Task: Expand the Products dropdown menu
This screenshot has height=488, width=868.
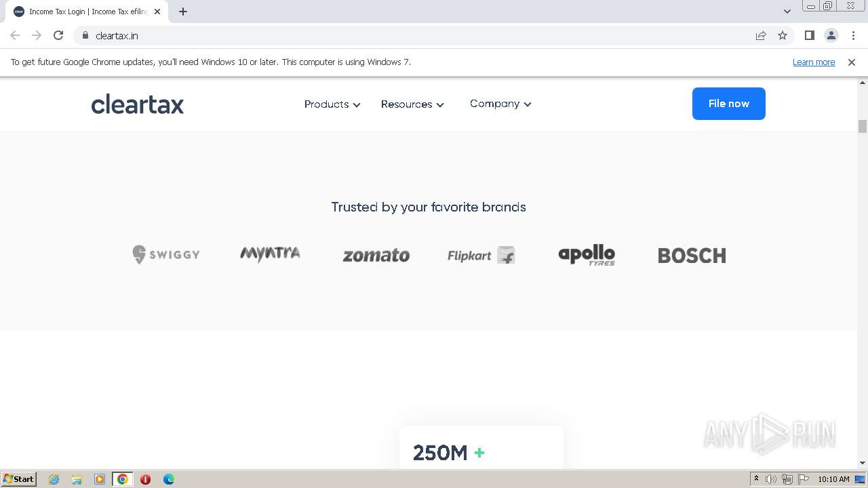Action: tap(332, 104)
